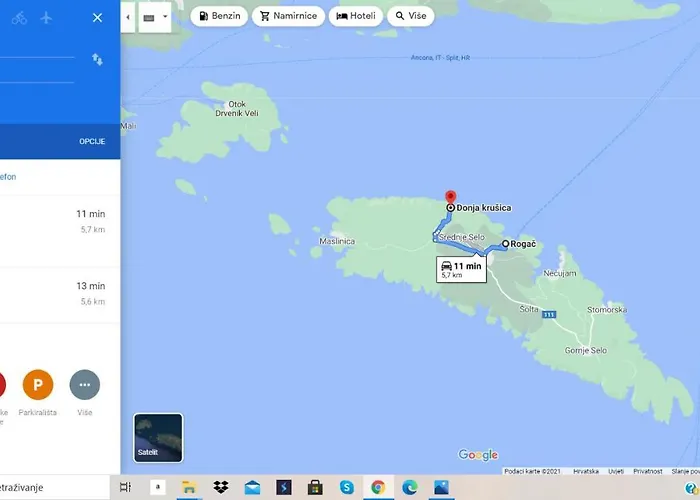Click the Donja krušica destination pin
The height and width of the screenshot is (500, 700).
click(450, 197)
